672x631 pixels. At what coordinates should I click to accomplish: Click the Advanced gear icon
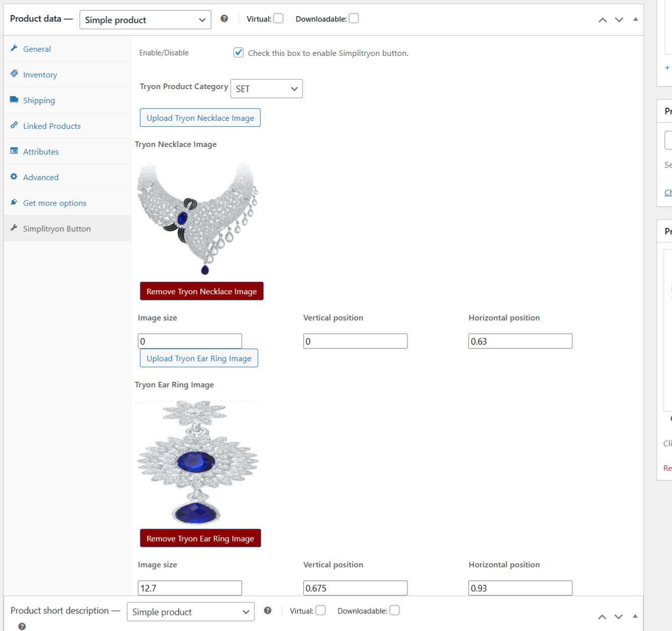point(14,177)
